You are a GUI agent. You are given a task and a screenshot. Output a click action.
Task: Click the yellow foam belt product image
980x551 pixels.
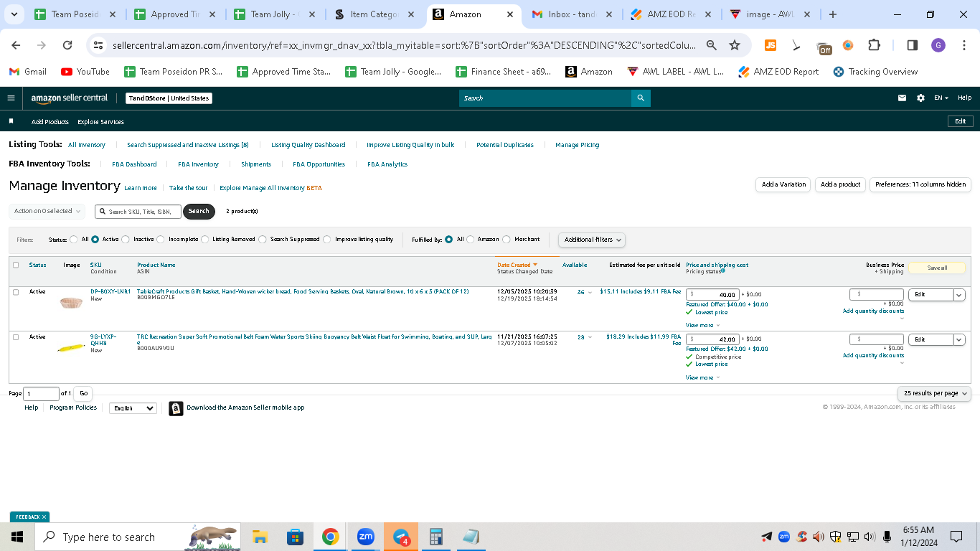71,348
